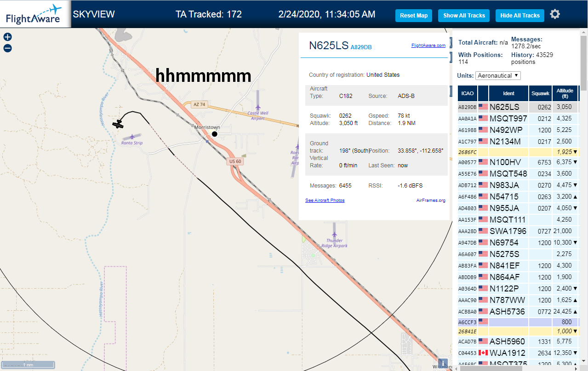
Task: Select row with ICAO A6CCF3
Action: point(518,322)
